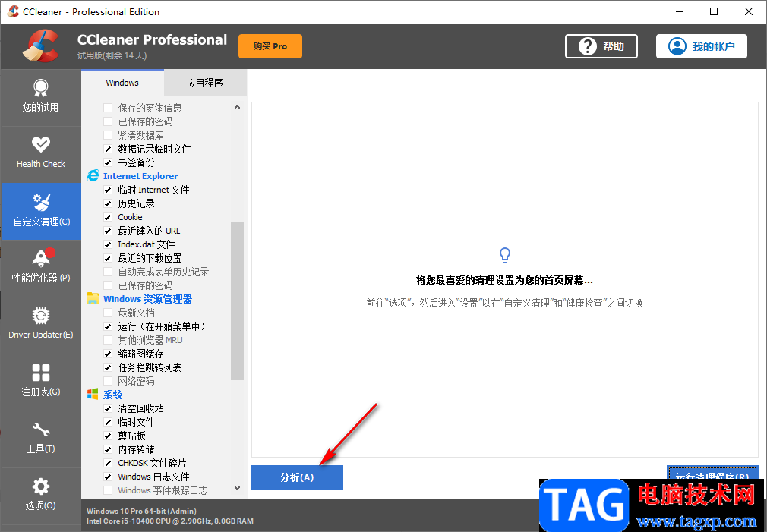Open Health Check from the sidebar

[40, 155]
